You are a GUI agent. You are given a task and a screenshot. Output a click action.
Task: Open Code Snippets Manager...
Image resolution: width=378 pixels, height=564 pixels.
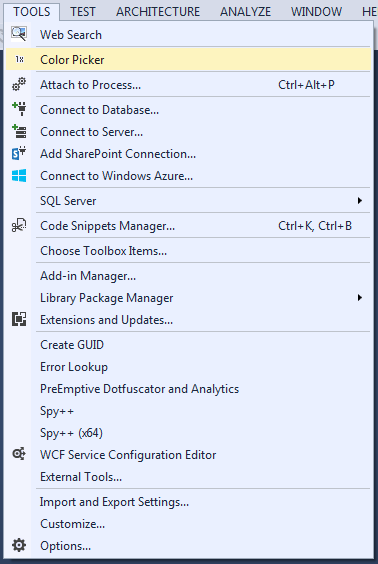point(188,226)
